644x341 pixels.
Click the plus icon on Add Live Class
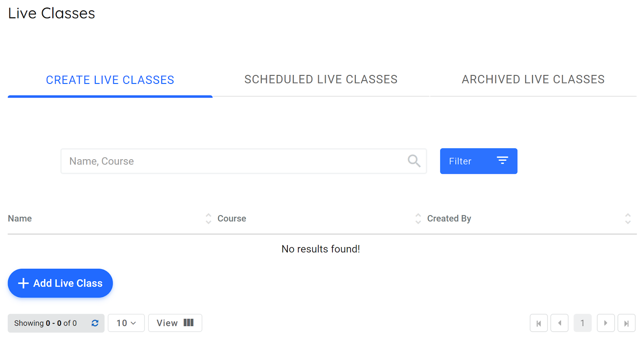[23, 283]
